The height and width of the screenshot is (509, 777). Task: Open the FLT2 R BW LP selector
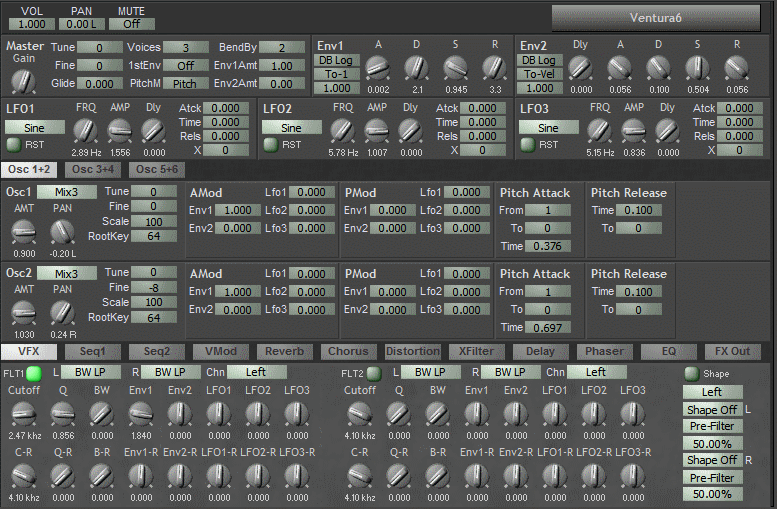[510, 372]
